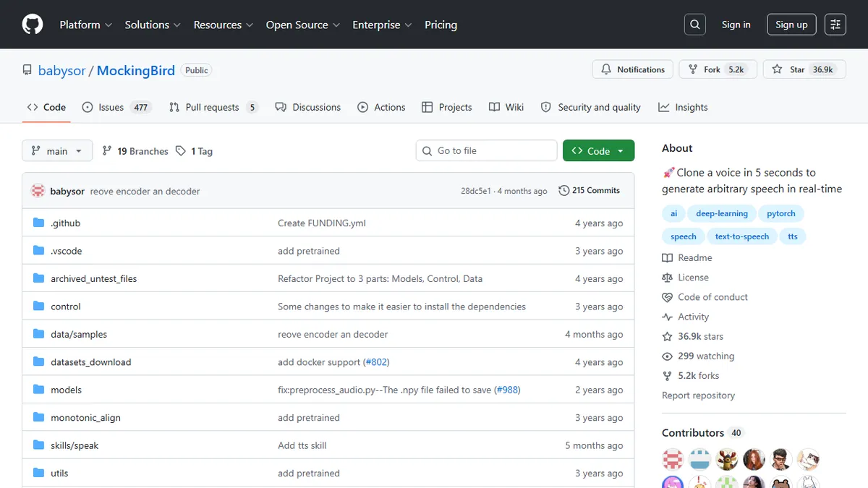This screenshot has width=868, height=488.
Task: Click the datasets_download folder icon
Action: [x=39, y=361]
